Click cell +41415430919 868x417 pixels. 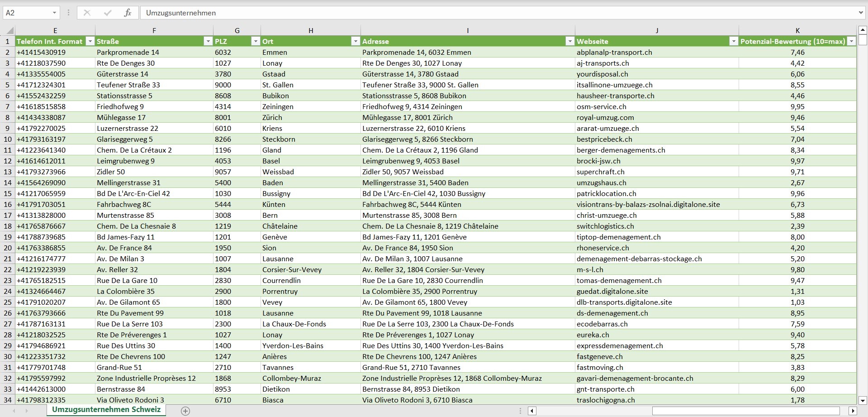tap(55, 52)
